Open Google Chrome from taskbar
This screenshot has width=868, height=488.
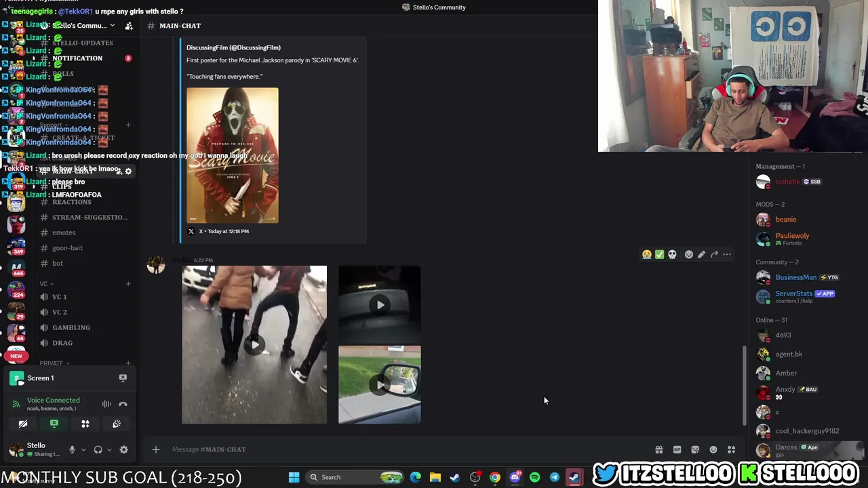coord(495,477)
